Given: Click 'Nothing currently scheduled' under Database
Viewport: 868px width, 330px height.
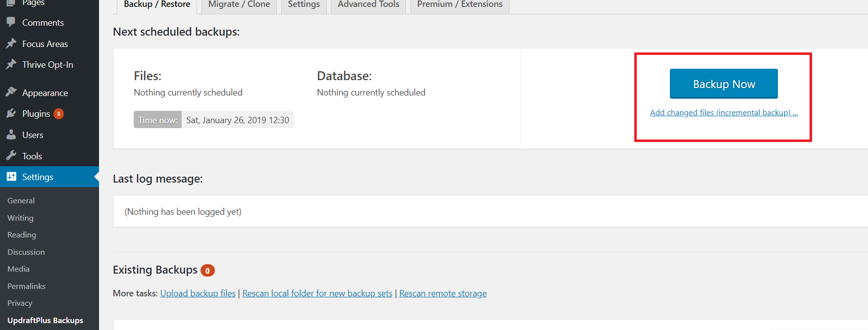Looking at the screenshot, I should tap(371, 93).
